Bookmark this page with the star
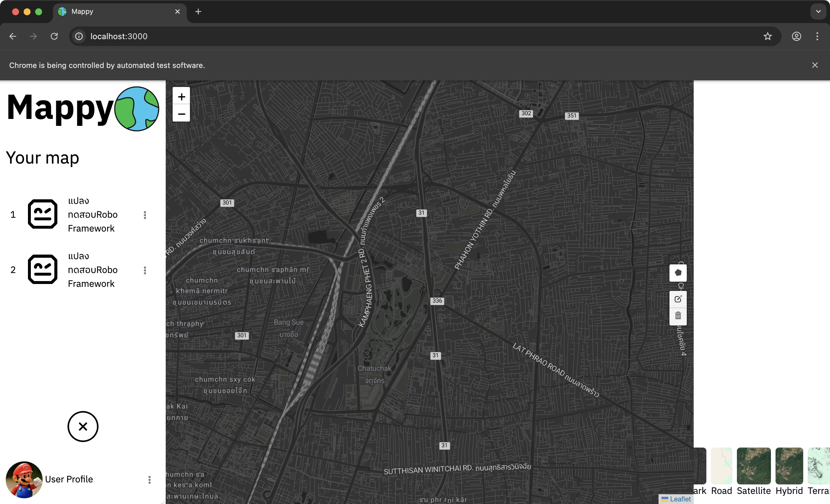Screen dimensions: 830x504 pyautogui.click(x=767, y=36)
